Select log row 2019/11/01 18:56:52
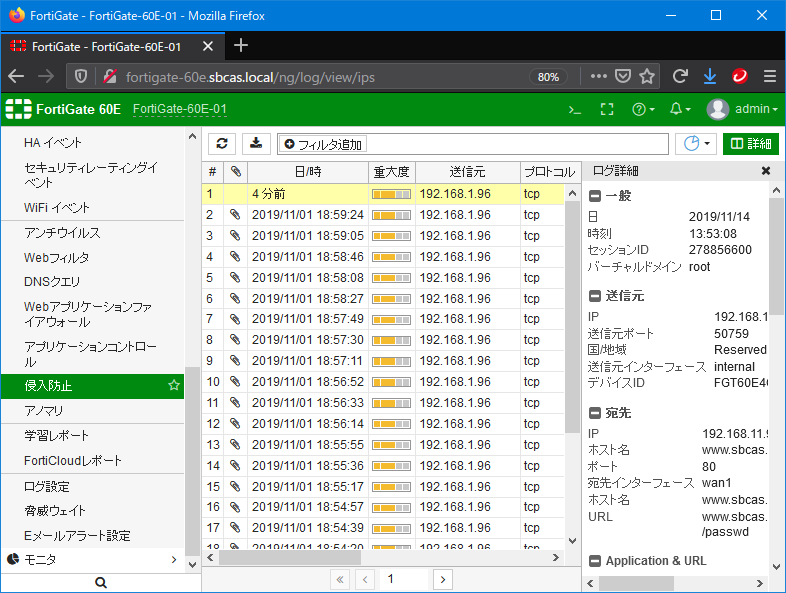The width and height of the screenshot is (786, 593). (x=383, y=382)
